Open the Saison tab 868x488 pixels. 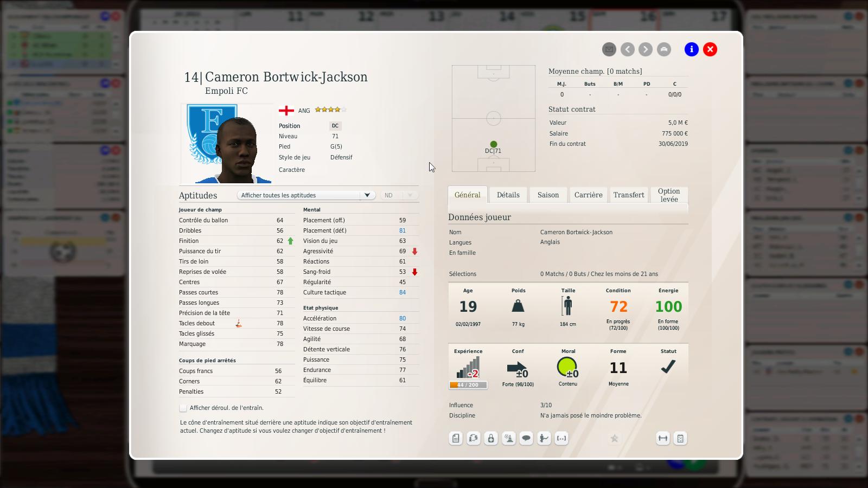pos(548,195)
